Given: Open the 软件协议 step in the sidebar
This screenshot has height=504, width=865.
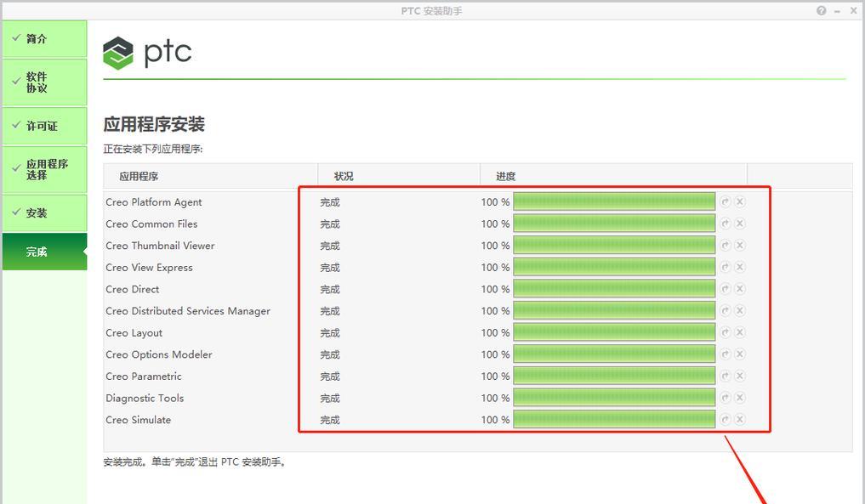Looking at the screenshot, I should pos(45,82).
